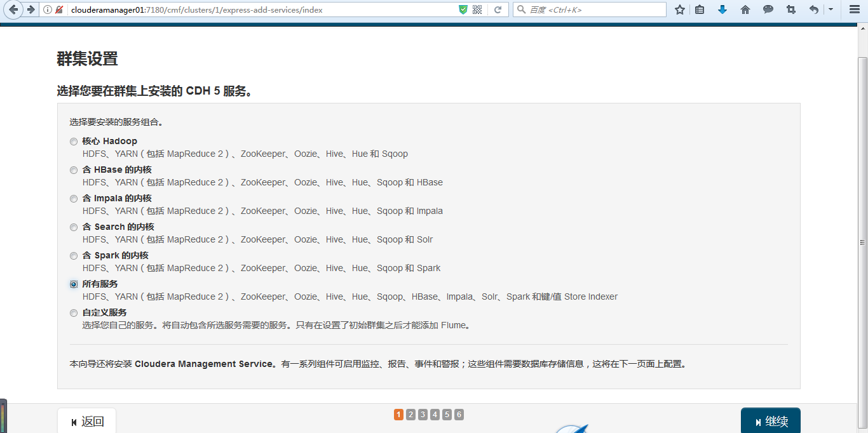The width and height of the screenshot is (868, 433).
Task: Go to wizard step 2
Action: 410,415
